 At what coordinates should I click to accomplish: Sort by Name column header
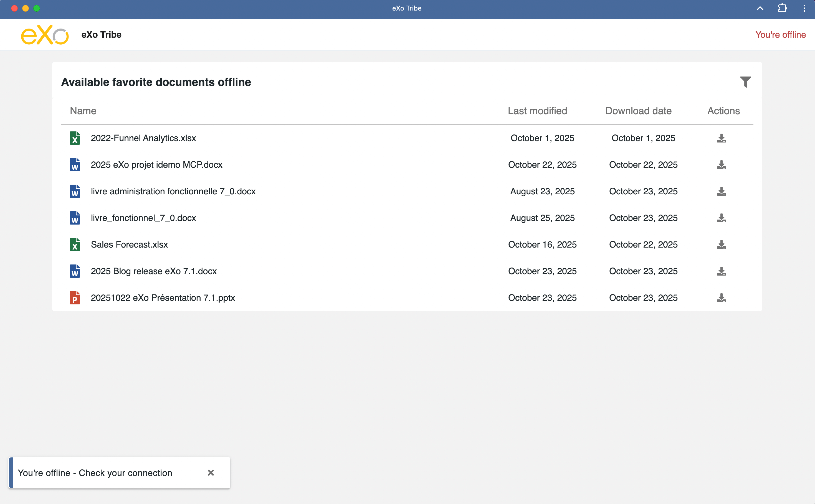83,111
